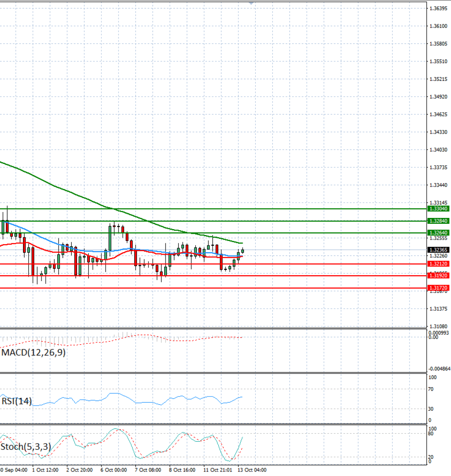The width and height of the screenshot is (451, 476).
Task: Click the 1.34625 price axis value
Action: (x=438, y=115)
